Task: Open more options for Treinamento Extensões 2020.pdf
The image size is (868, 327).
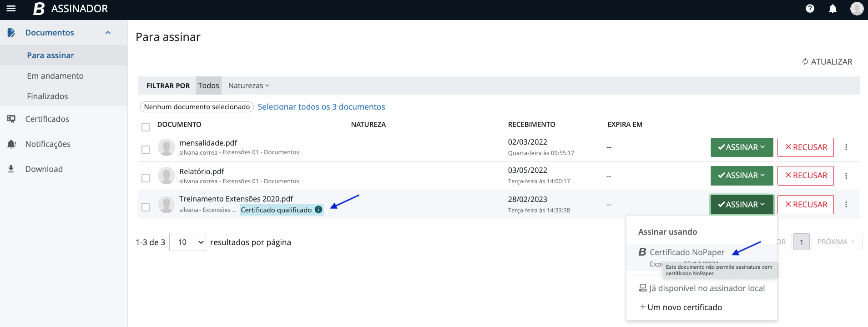Action: (846, 205)
